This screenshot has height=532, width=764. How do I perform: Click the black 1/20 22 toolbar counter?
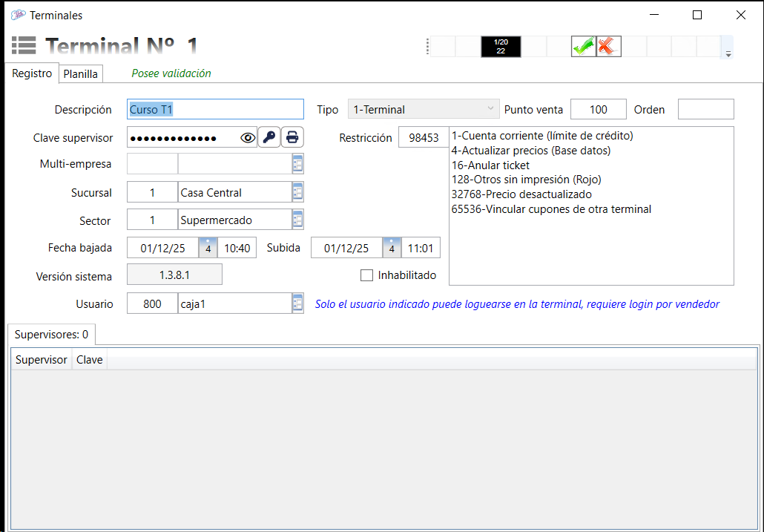point(501,46)
